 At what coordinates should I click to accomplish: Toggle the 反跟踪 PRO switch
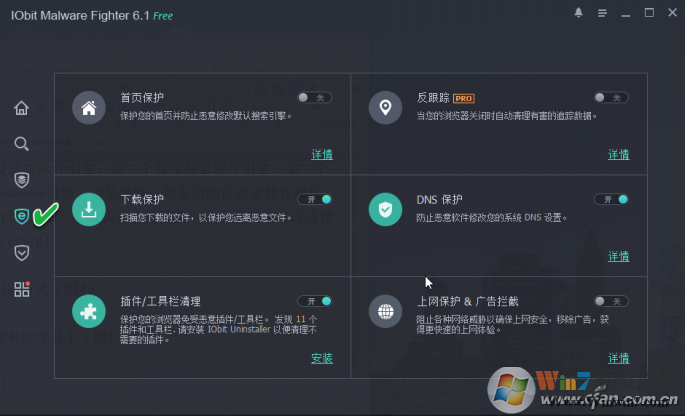coord(611,98)
